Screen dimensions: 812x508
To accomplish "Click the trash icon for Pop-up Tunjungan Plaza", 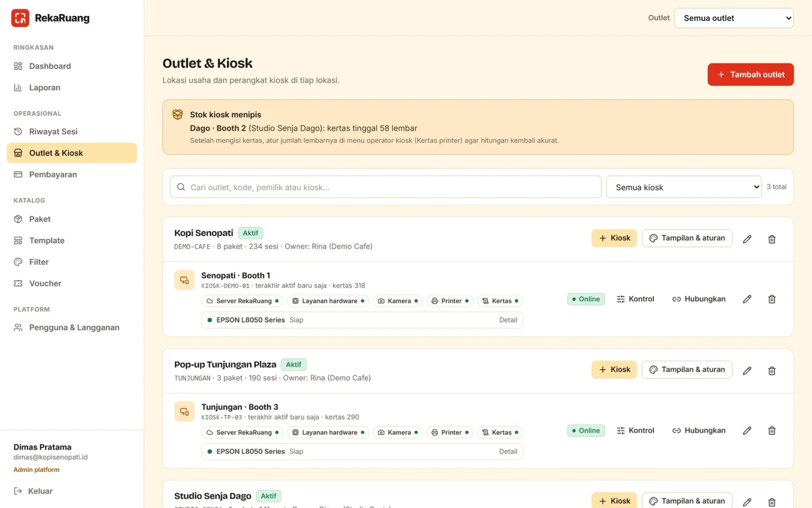I will [x=772, y=370].
